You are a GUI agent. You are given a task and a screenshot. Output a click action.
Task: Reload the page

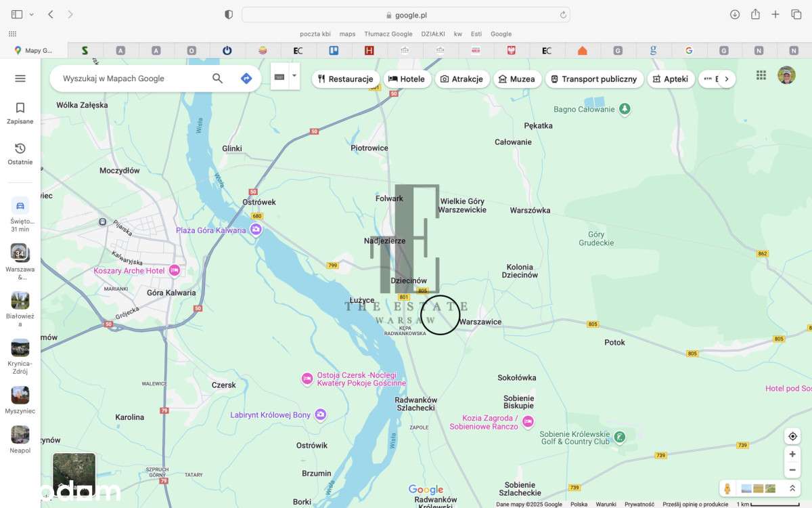pos(562,15)
